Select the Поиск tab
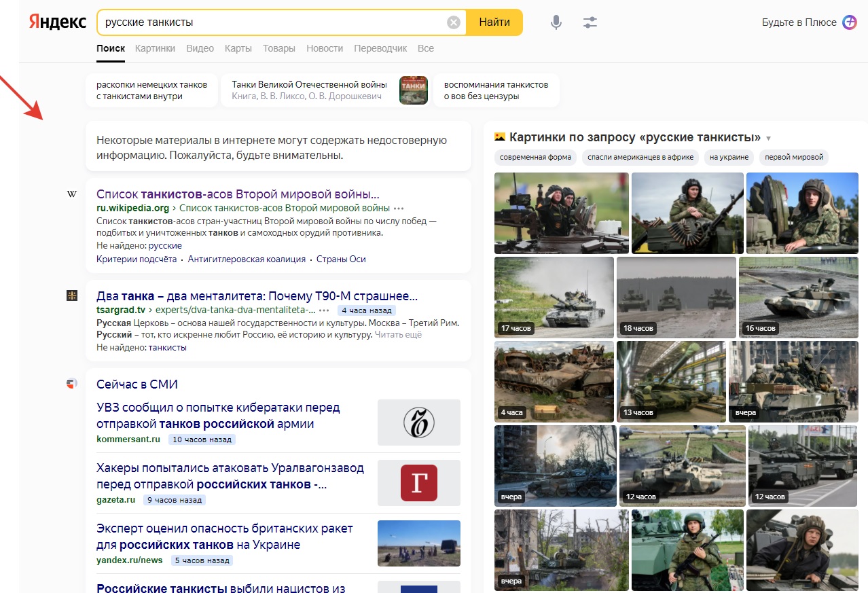The width and height of the screenshot is (868, 593). pos(111,48)
